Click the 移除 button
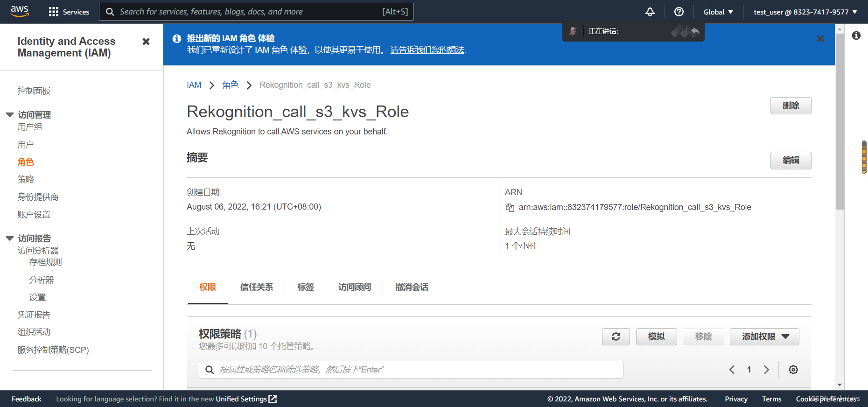Image resolution: width=868 pixels, height=407 pixels. click(703, 337)
